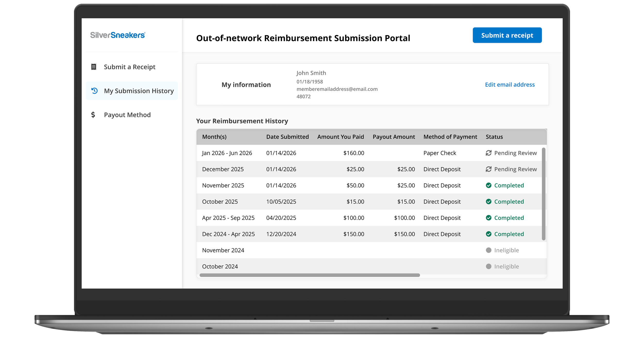Click green checkmark icon for November 2025 row
644x338 pixels.
click(488, 185)
